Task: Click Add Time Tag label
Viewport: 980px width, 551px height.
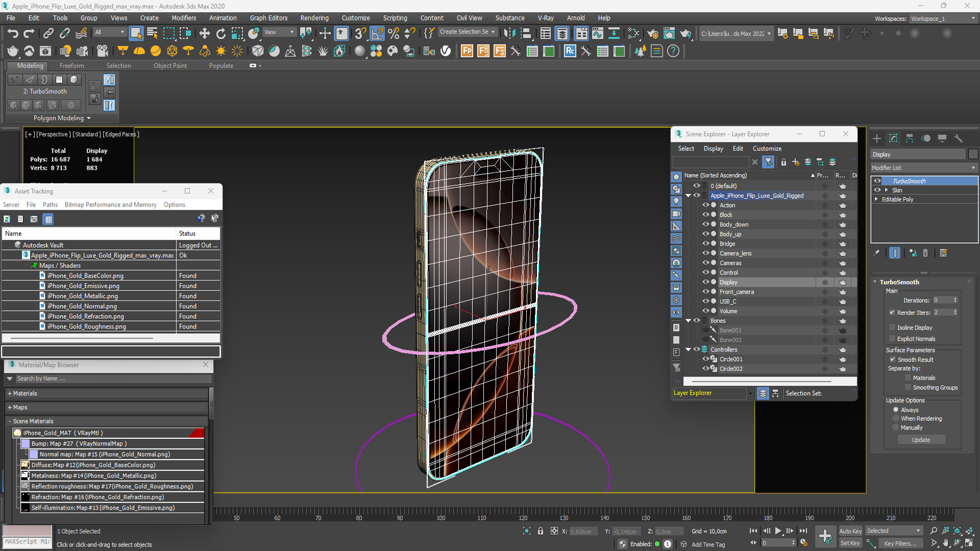Action: (708, 544)
